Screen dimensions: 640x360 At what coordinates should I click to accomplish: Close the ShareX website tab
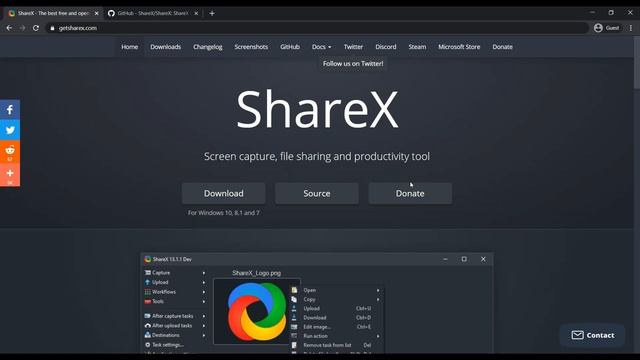tap(97, 13)
